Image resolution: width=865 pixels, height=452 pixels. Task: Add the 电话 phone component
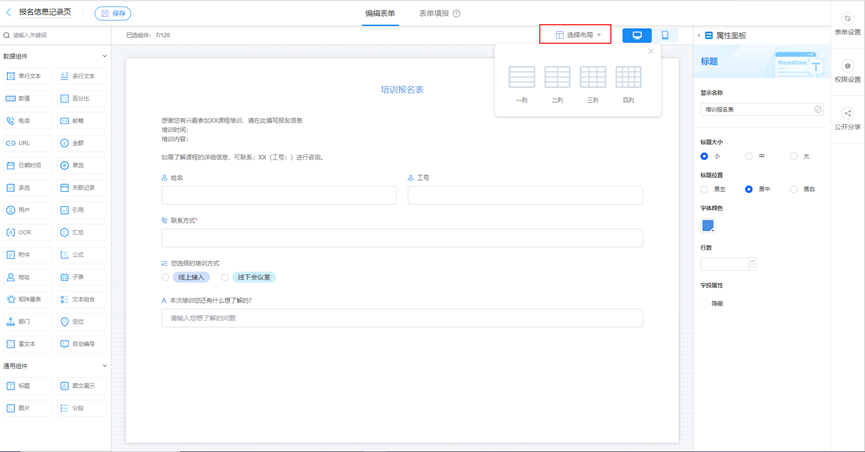coord(28,121)
